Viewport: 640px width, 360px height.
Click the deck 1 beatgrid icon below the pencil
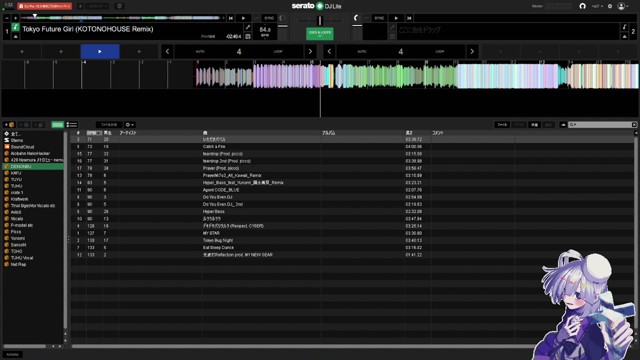[x=248, y=36]
